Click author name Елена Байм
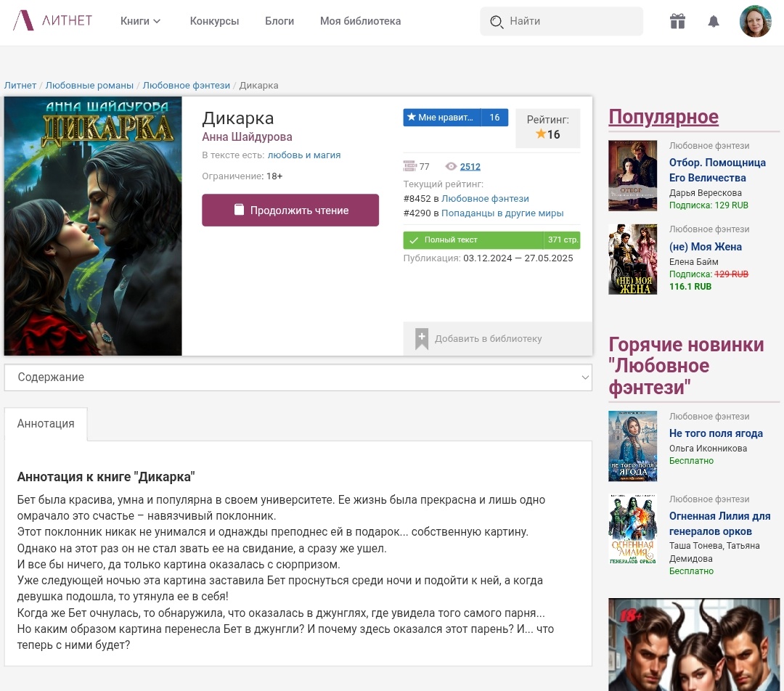The height and width of the screenshot is (691, 784). tap(693, 261)
